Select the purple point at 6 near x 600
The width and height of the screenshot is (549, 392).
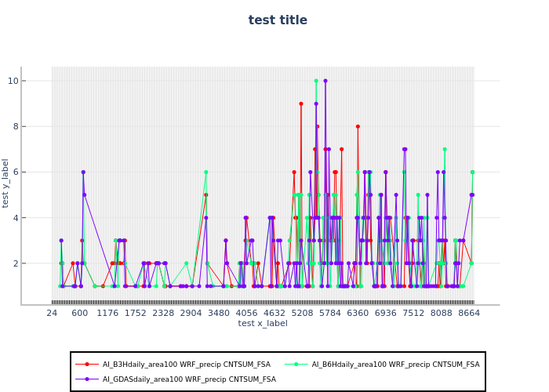click(83, 172)
